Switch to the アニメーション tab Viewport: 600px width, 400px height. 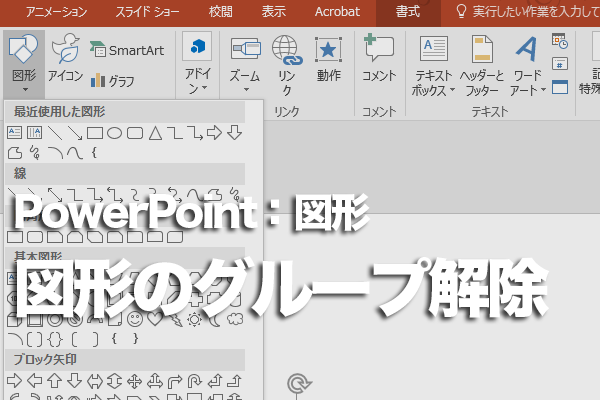[x=57, y=12]
